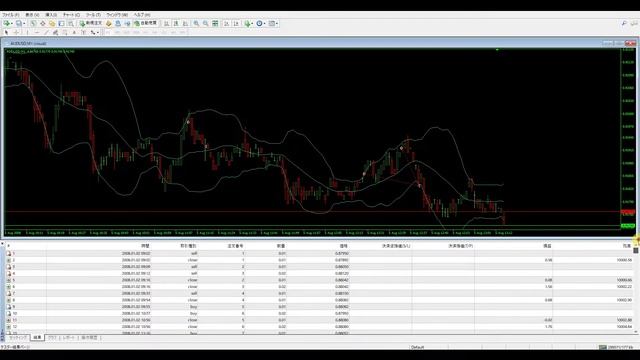This screenshot has width=640, height=360.
Task: Sort results by the 注文番号 column header
Action: [x=236, y=246]
